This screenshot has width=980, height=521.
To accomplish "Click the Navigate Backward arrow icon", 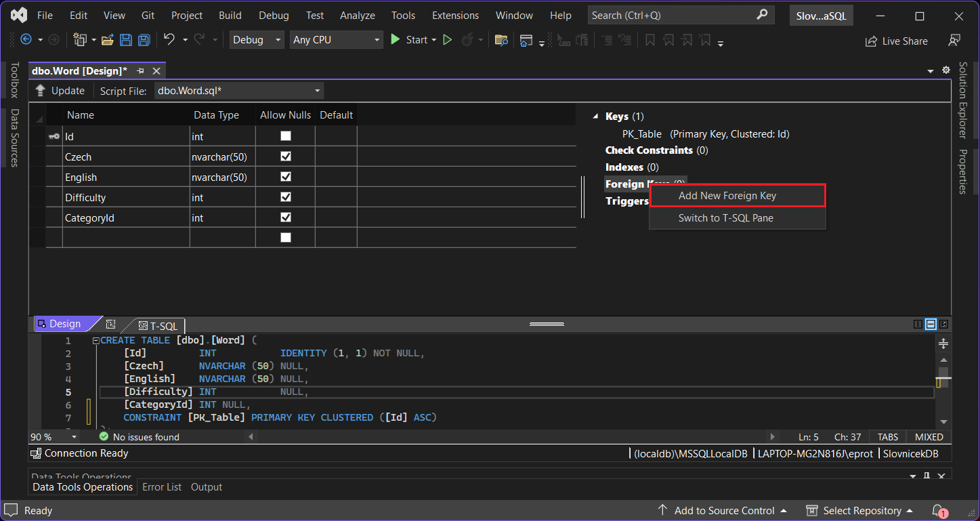I will (x=26, y=40).
